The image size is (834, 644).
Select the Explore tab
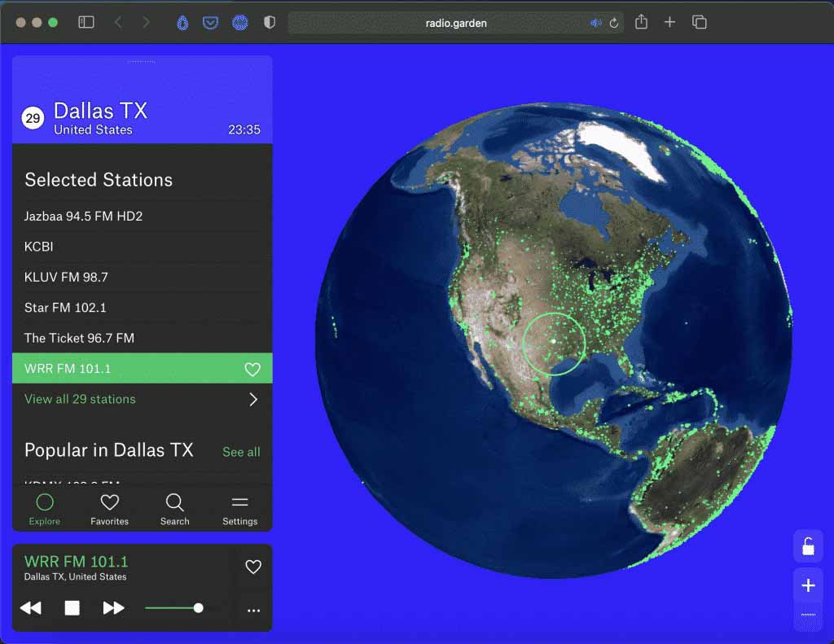[45, 510]
